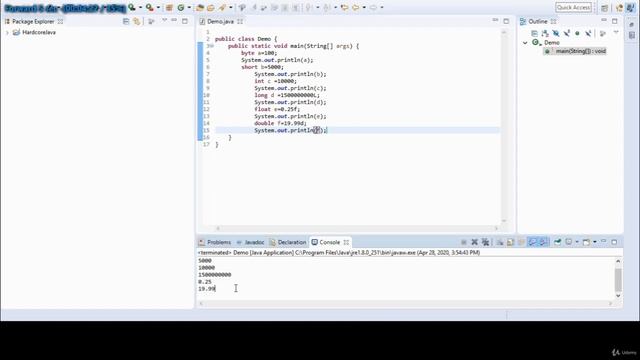Open the external tools run dropdown arrow
The height and width of the screenshot is (360, 640).
158,7
